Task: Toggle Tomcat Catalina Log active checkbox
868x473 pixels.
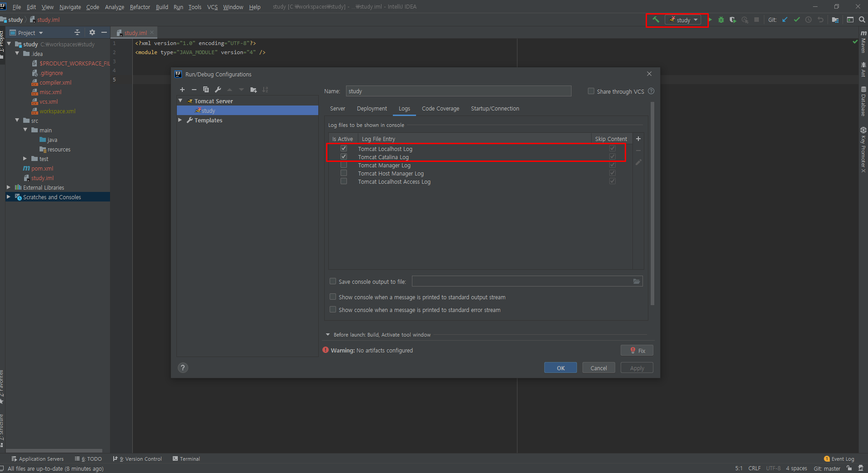Action: [344, 156]
